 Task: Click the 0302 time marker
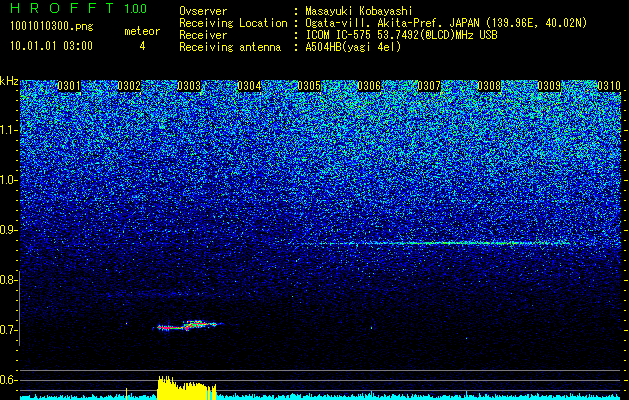pyautogui.click(x=129, y=86)
